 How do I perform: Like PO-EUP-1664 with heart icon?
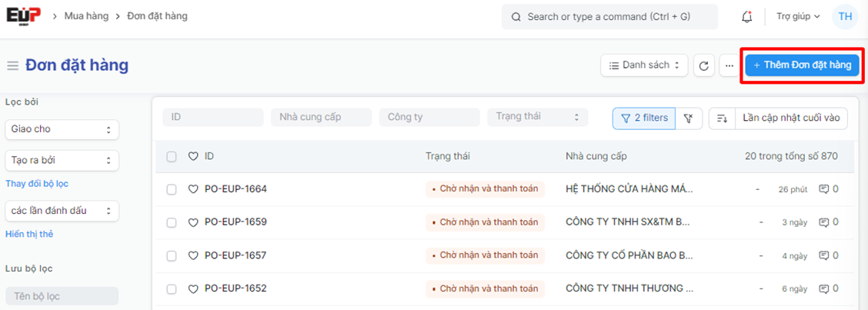[193, 189]
